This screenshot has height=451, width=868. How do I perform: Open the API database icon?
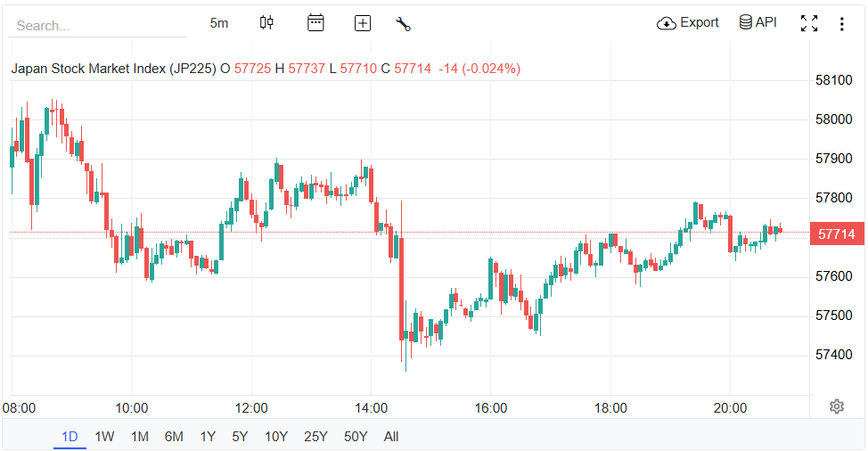click(745, 22)
